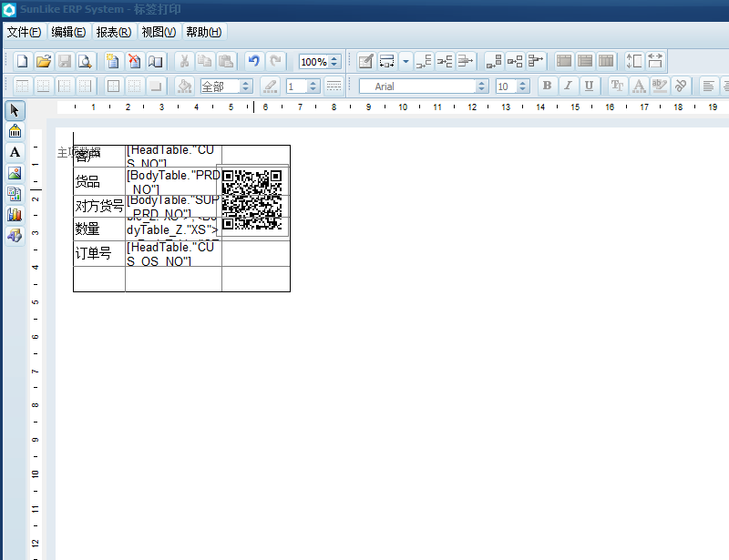Expand the small arrow next to band icon
The image size is (729, 560).
point(406,61)
